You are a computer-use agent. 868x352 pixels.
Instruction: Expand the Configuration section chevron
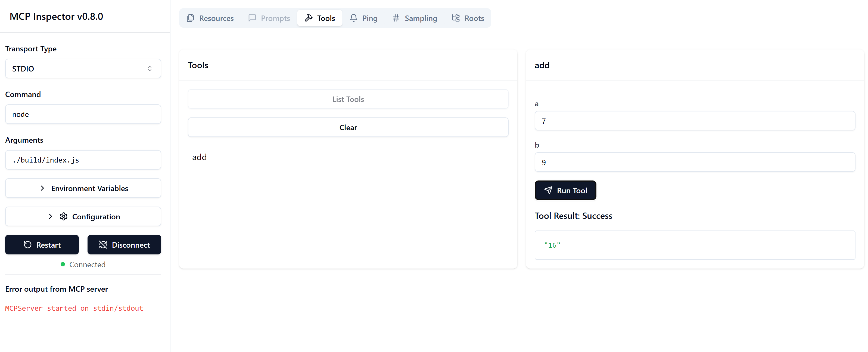pyautogui.click(x=51, y=216)
